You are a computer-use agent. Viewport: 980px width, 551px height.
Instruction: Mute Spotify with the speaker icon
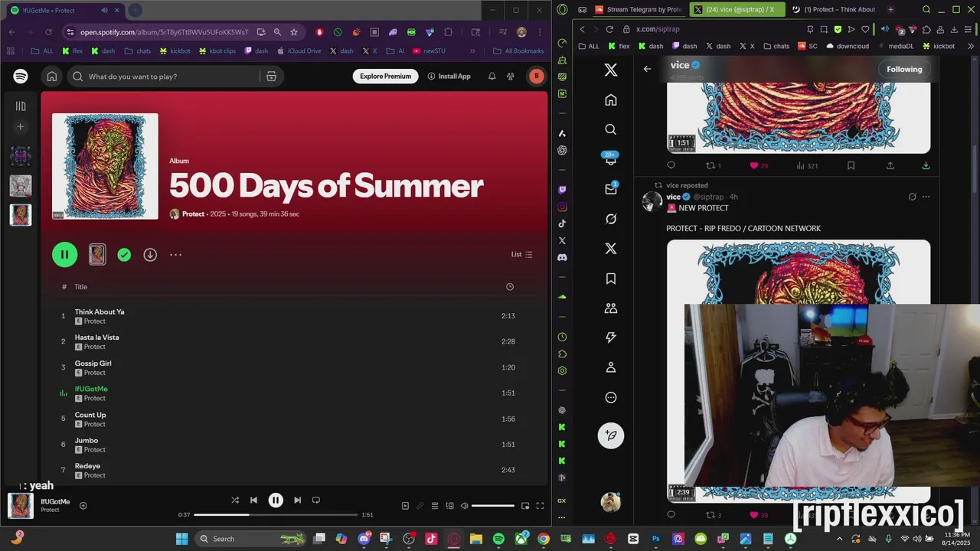(464, 506)
